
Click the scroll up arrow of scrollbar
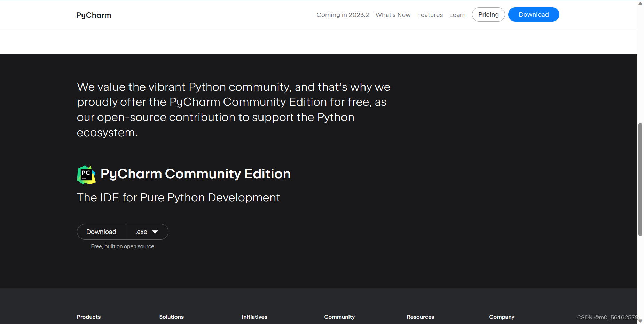coord(640,3)
